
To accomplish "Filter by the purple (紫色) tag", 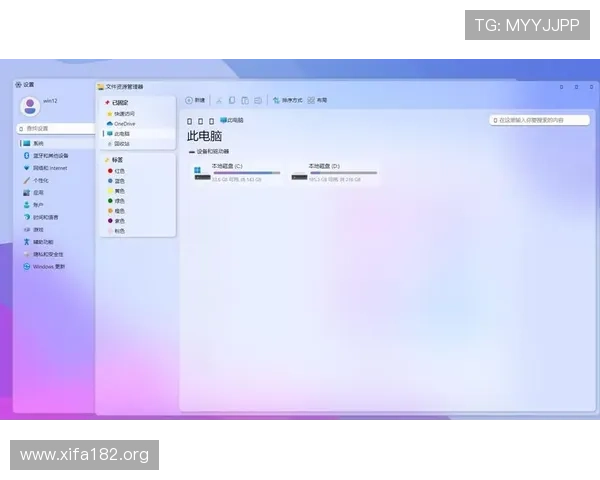I will tap(116, 221).
